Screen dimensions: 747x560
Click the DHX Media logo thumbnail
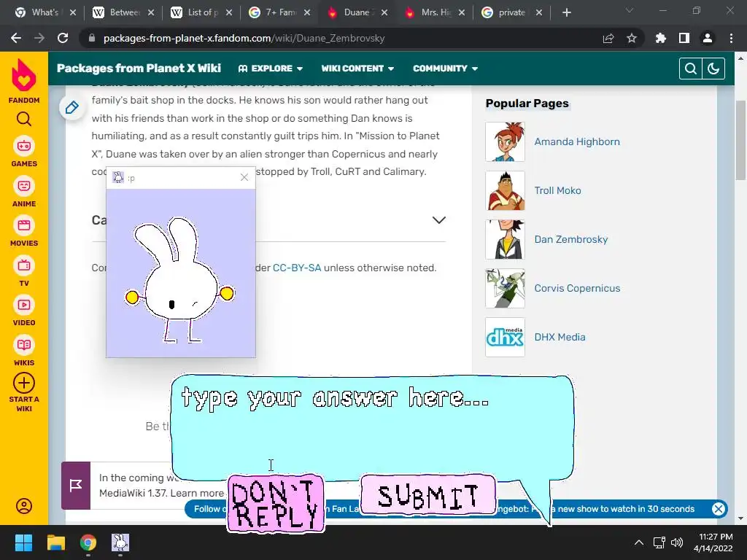click(505, 337)
